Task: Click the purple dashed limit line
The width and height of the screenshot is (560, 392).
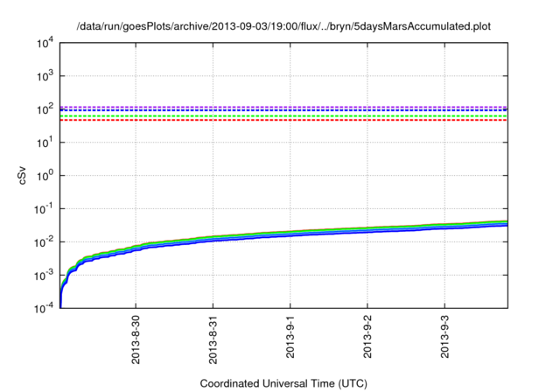Action: point(283,107)
